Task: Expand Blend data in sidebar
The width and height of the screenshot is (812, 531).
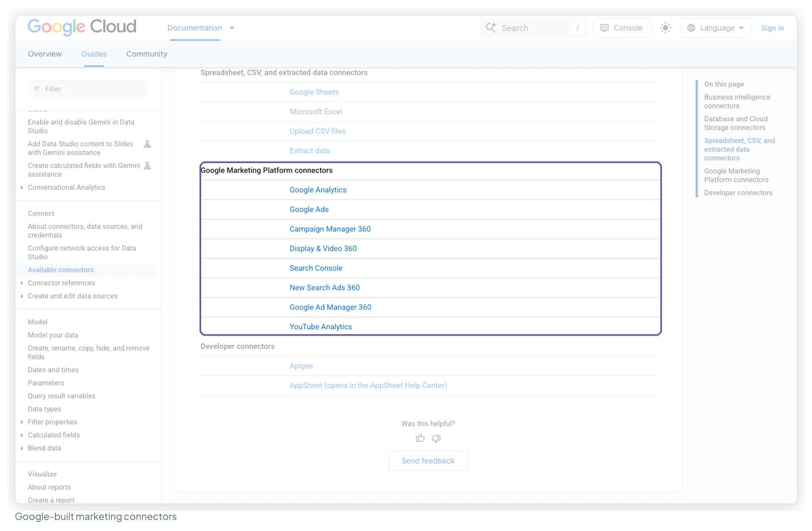Action: pyautogui.click(x=22, y=448)
